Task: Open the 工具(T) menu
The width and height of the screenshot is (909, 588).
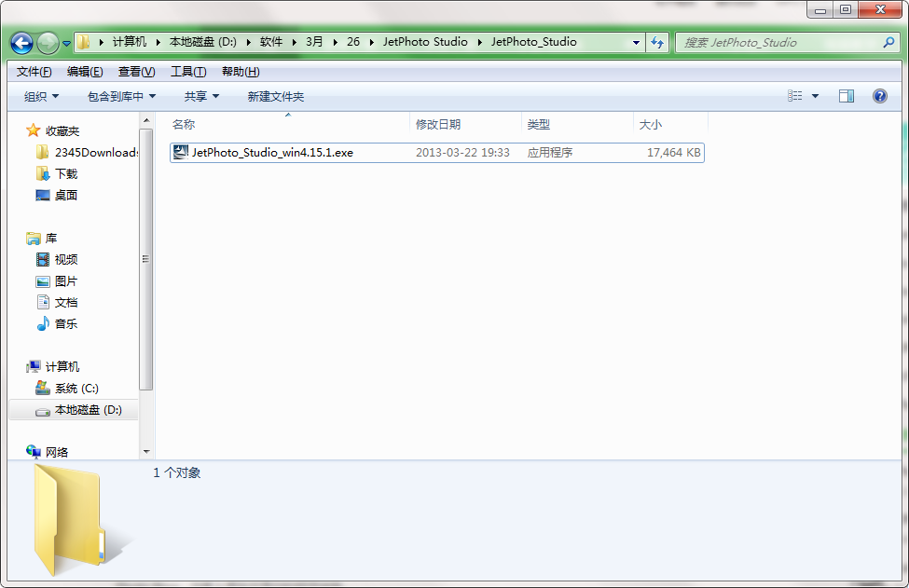Action: coord(187,71)
